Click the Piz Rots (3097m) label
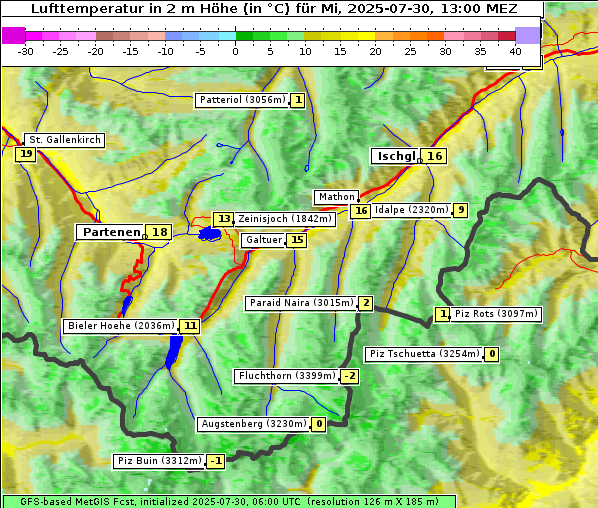 [496, 314]
